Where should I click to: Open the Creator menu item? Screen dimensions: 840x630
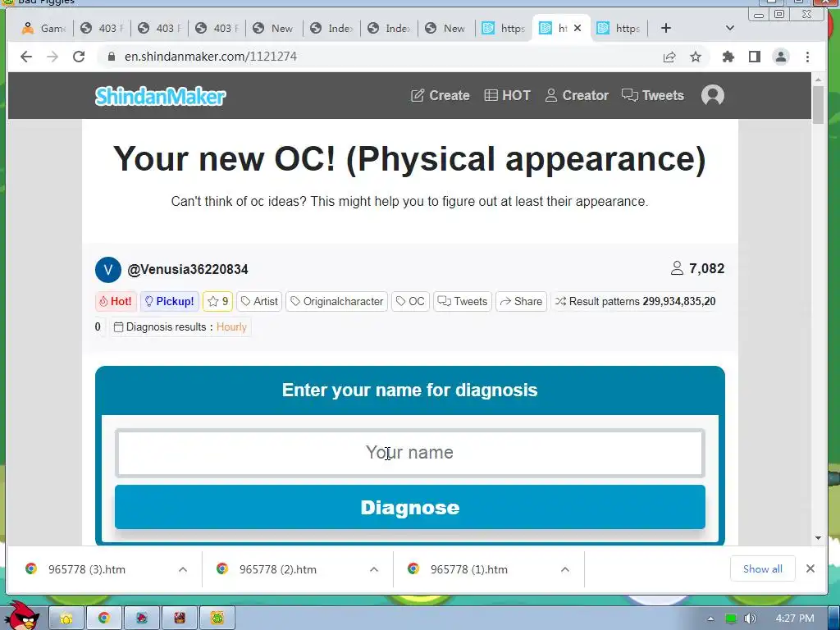(577, 95)
